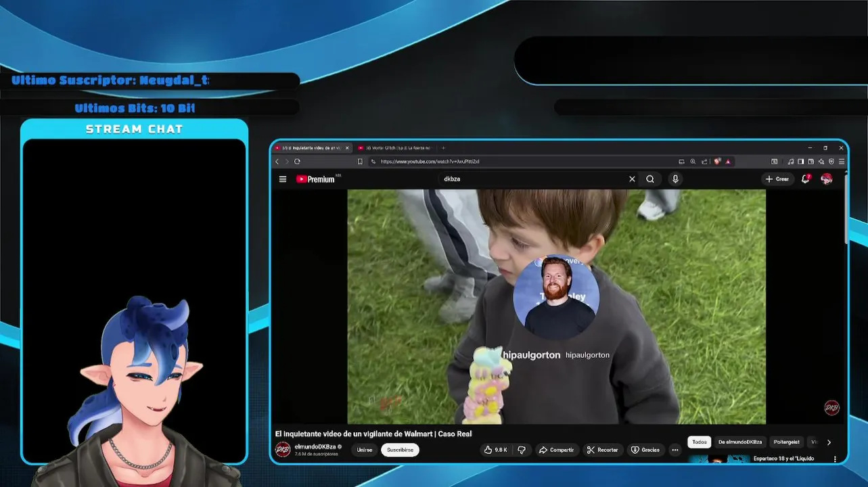Image resolution: width=868 pixels, height=487 pixels.
Task: Open the browser zoom magnifier icon in address bar
Action: pos(693,162)
